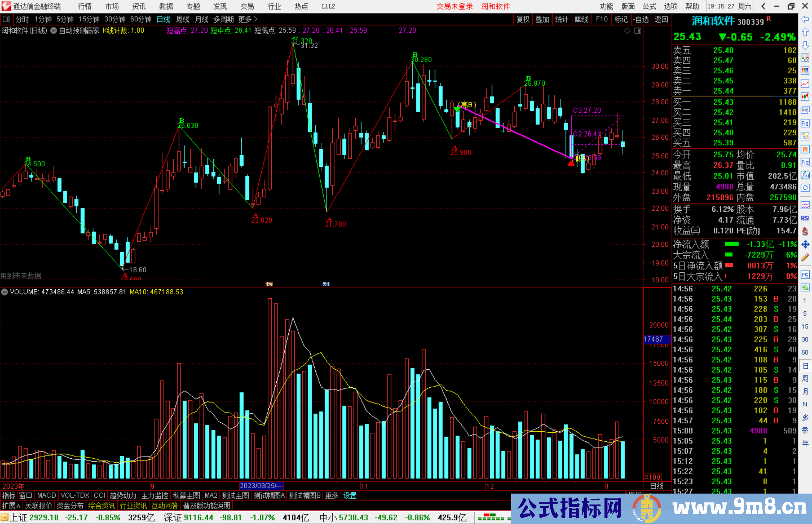Viewport: 812px width, 524px height.
Task: Toggle the panel icon left of 分时
Action: [6, 19]
